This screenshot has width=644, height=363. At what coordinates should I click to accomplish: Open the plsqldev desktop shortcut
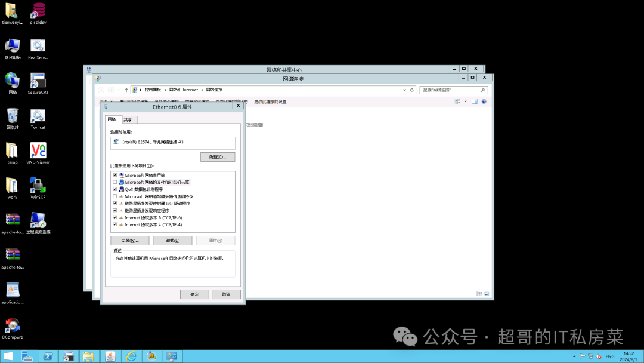point(38,13)
